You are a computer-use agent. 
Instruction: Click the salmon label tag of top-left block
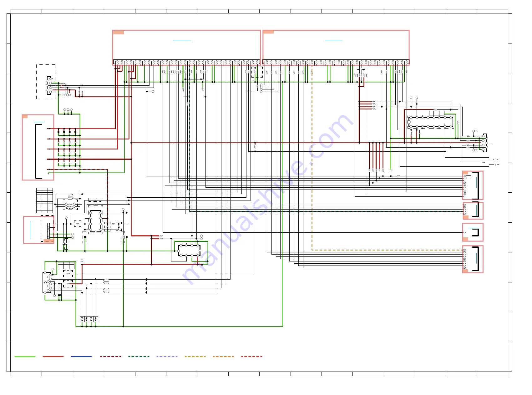tap(119, 33)
